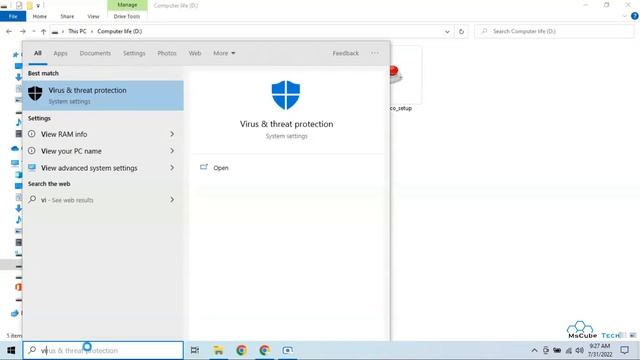Click the OneDrive cloud icon in sidebar
The width and height of the screenshot is (640, 360).
pyautogui.click(x=15, y=148)
